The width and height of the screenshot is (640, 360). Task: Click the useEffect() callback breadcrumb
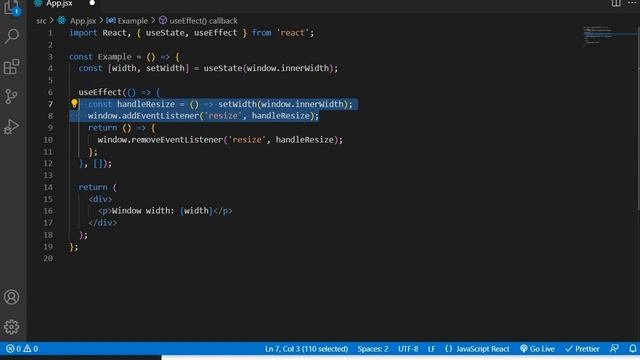pos(203,21)
